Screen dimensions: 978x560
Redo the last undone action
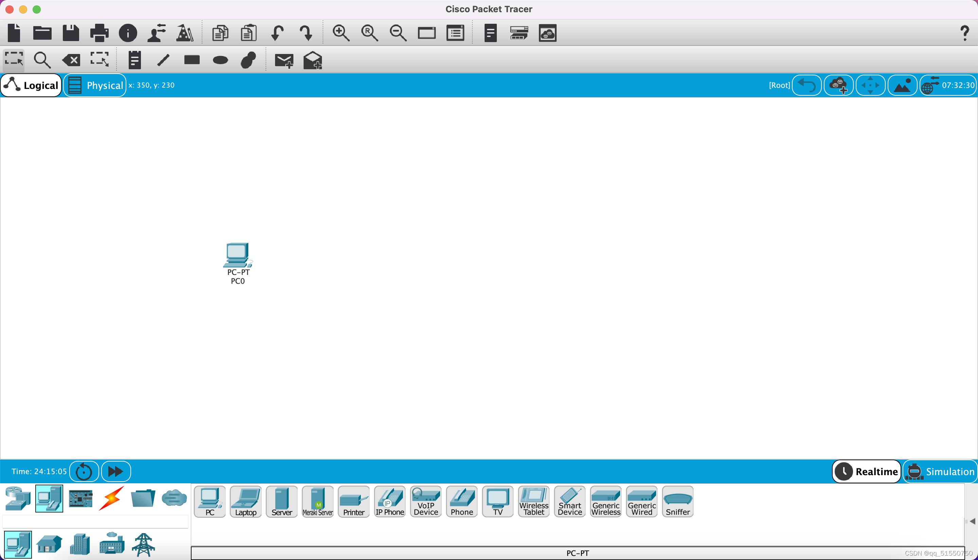pyautogui.click(x=306, y=33)
